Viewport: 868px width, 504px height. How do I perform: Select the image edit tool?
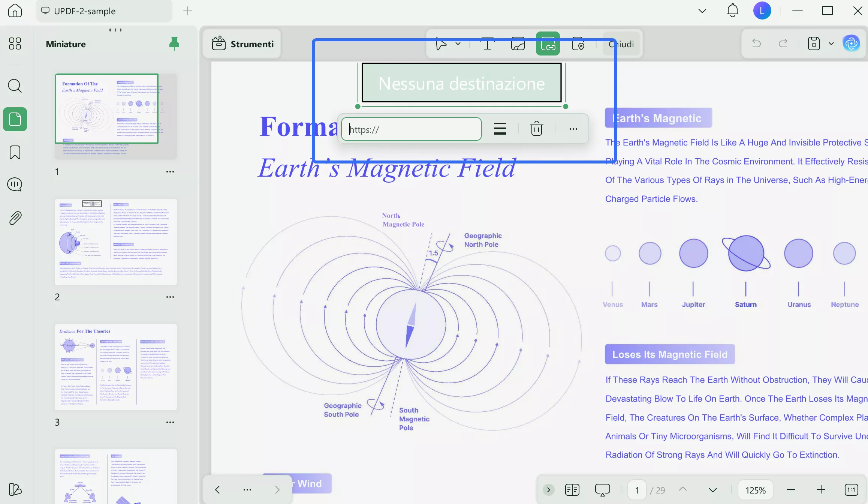tap(518, 44)
